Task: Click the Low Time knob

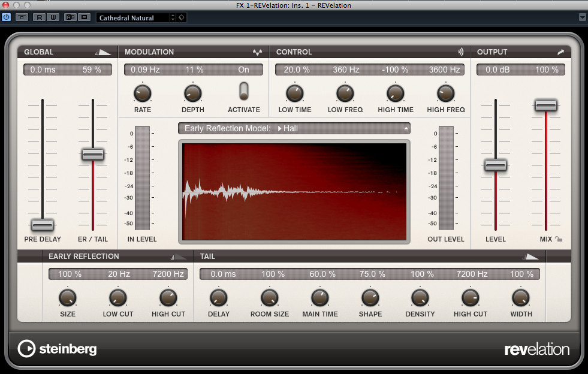Action: pos(295,93)
